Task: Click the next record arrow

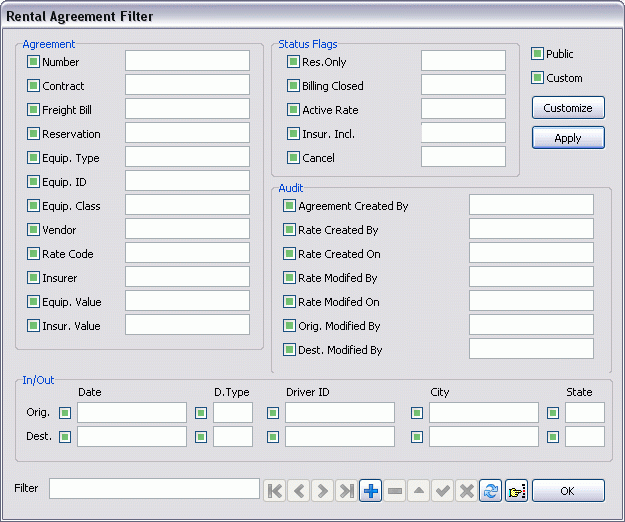Action: coord(322,491)
